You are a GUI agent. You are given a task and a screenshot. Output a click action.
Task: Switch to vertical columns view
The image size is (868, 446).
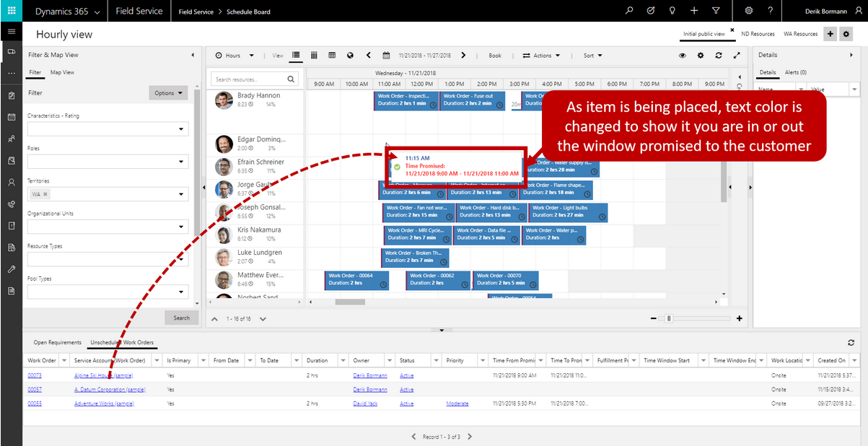click(x=314, y=56)
